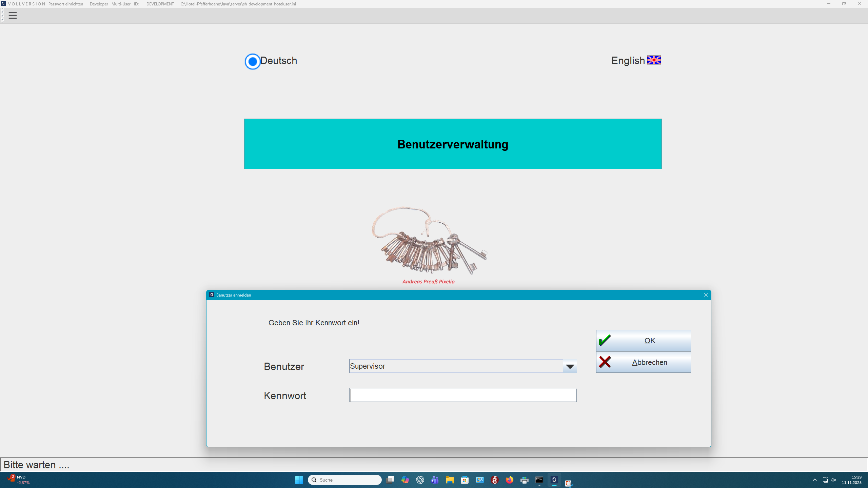868x488 pixels.
Task: Switch language to English option
Action: [x=628, y=61]
